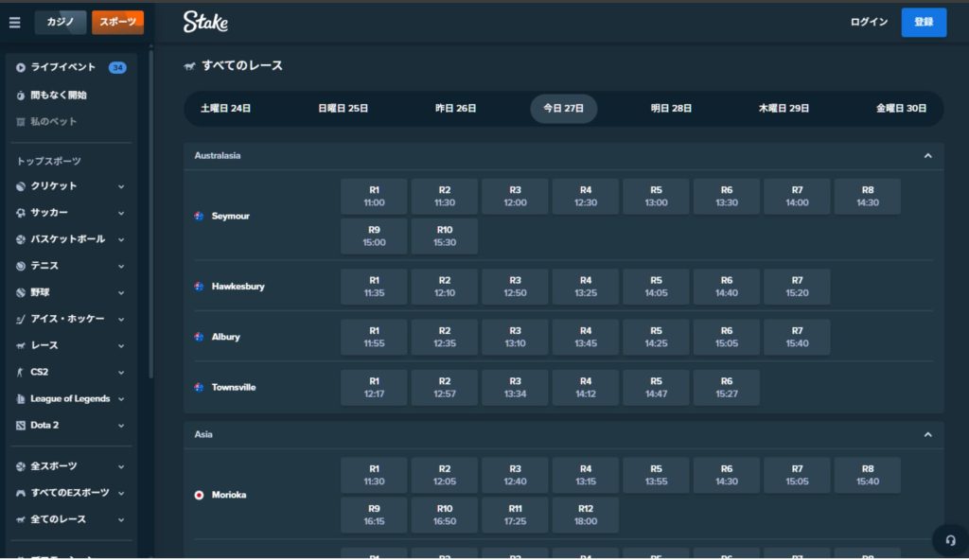Collapse the Asia section chevron

[x=927, y=435]
